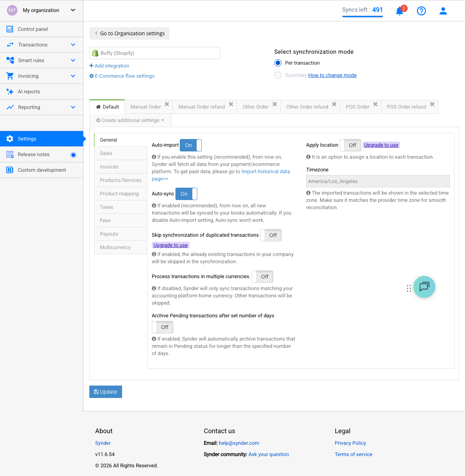The width and height of the screenshot is (465, 476).
Task: Open the notifications bell
Action: (400, 11)
